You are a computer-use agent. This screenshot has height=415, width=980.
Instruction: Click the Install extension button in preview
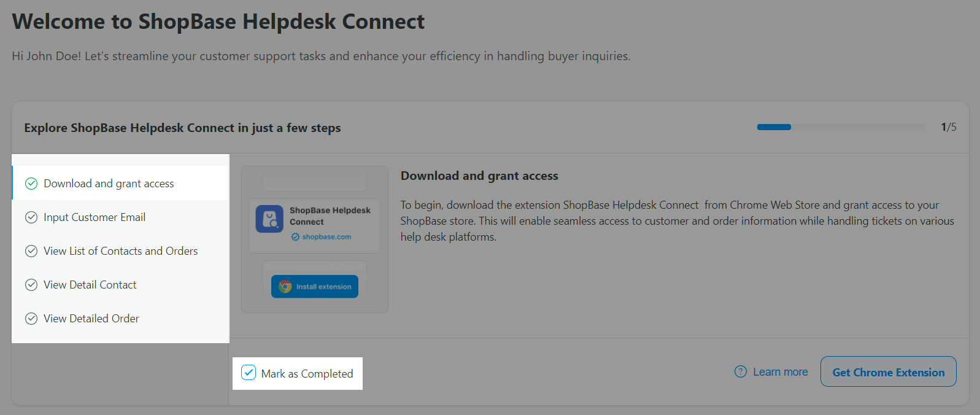point(315,287)
